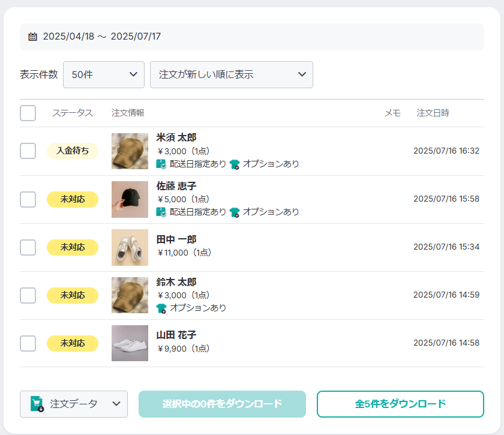Click the メモ column header
Image resolution: width=504 pixels, height=435 pixels.
click(392, 113)
